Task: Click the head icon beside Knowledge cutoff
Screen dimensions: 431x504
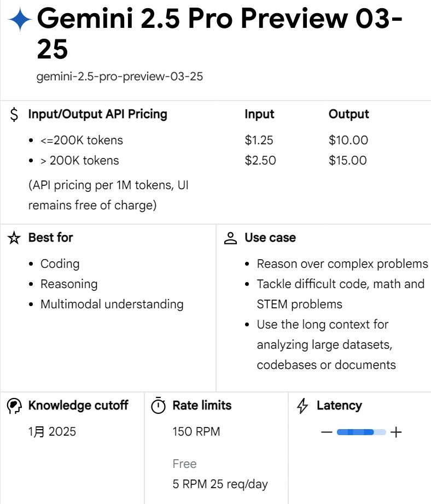Action: pyautogui.click(x=14, y=406)
